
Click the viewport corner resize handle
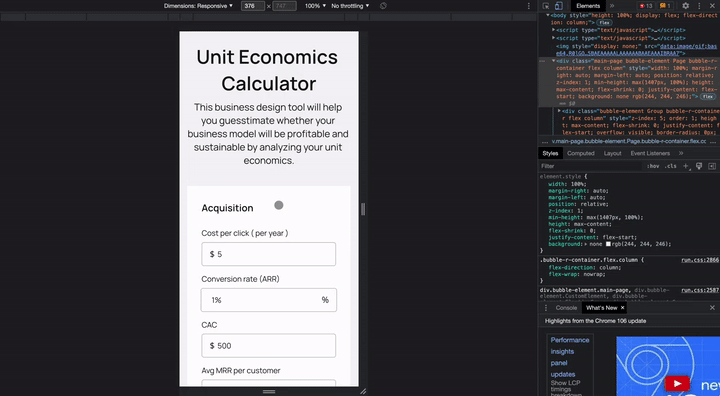pos(363,391)
